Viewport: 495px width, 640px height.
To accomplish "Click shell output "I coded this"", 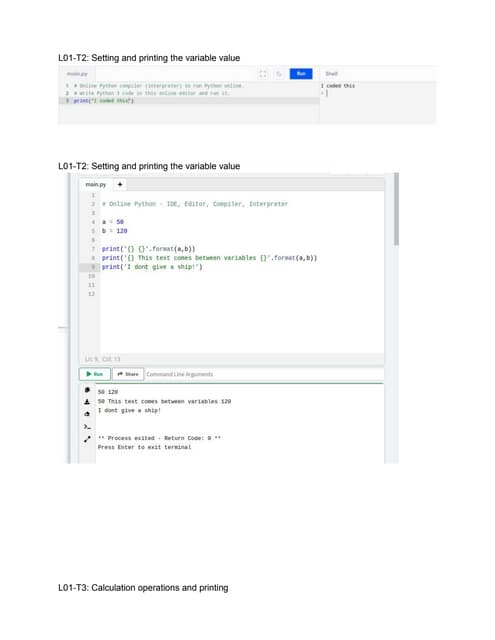I will click(337, 86).
